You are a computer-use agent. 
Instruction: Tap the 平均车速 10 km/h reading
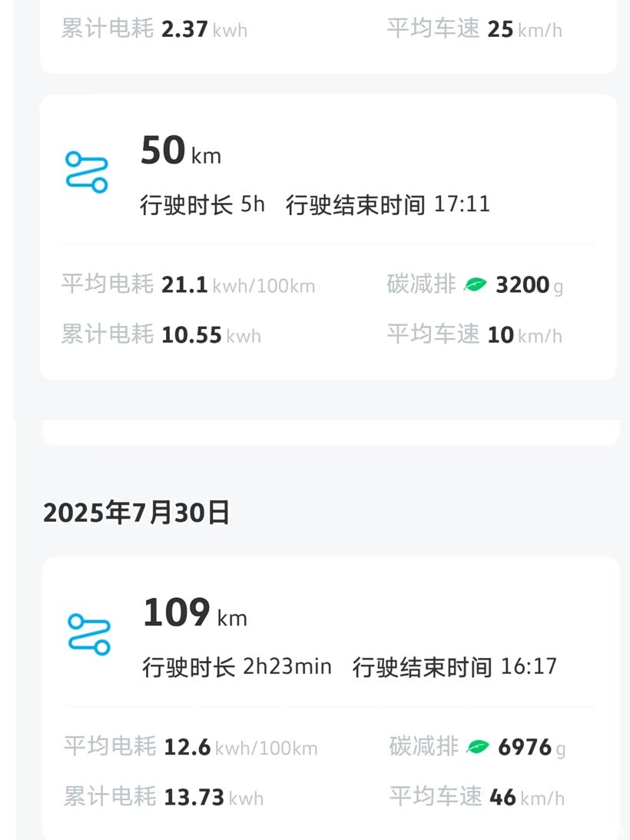point(475,335)
